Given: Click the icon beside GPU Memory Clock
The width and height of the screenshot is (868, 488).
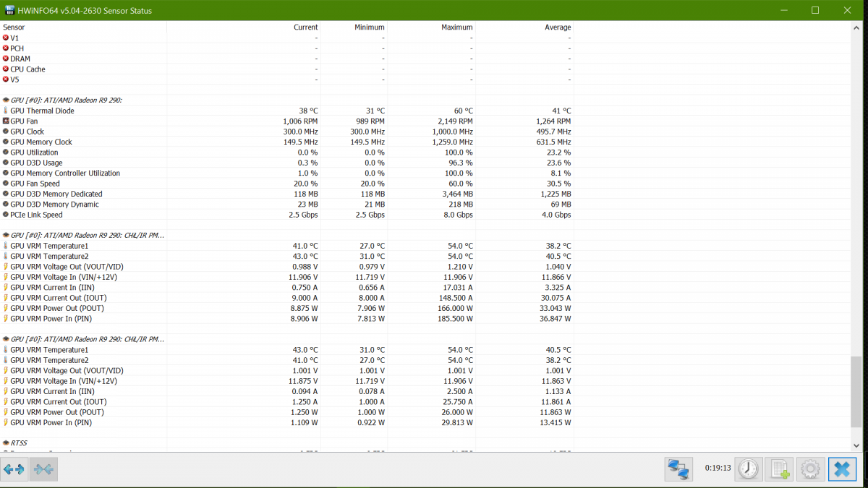Looking at the screenshot, I should pos(6,142).
